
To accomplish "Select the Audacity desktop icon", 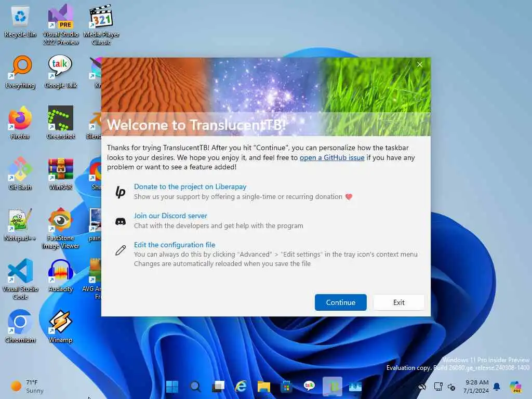I will [61, 275].
